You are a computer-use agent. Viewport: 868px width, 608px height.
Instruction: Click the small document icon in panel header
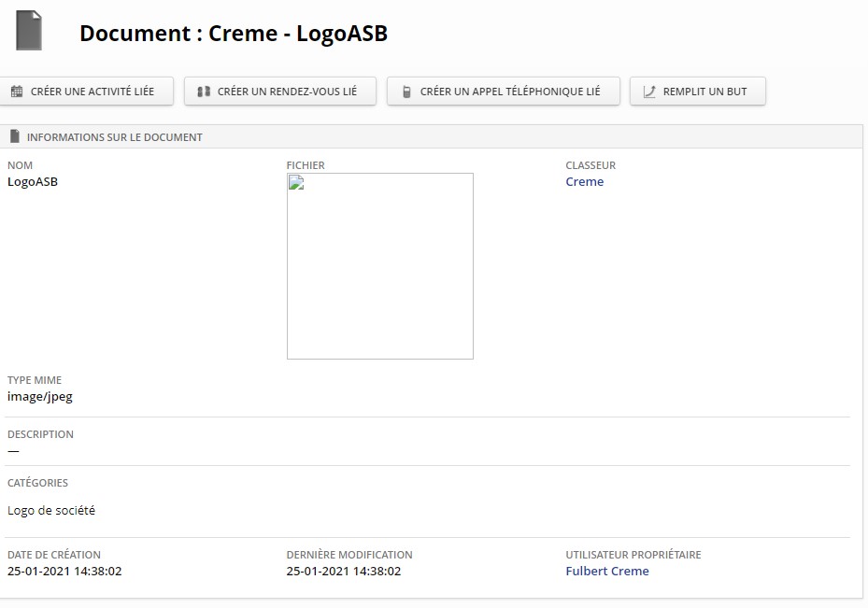(15, 136)
